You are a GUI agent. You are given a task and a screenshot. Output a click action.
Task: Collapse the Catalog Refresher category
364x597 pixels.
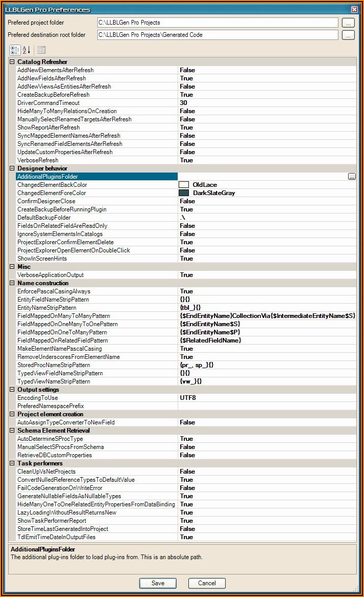tap(12, 62)
